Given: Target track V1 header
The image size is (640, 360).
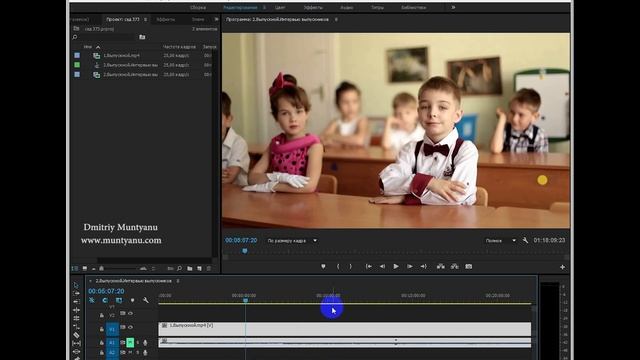Looking at the screenshot, I should point(112,329).
